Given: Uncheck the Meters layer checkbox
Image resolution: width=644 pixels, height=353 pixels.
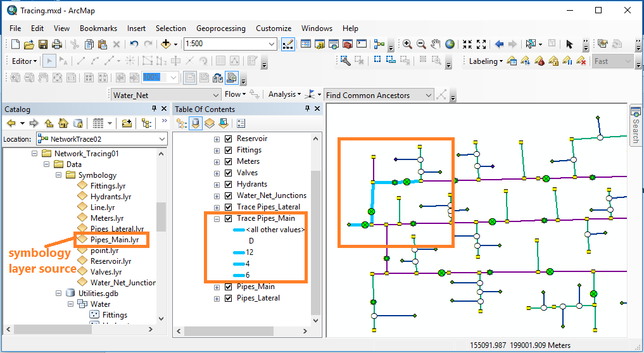Looking at the screenshot, I should point(229,162).
